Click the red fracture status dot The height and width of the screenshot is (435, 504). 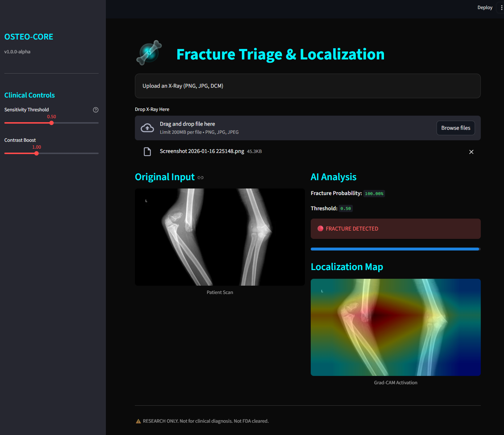pos(321,228)
